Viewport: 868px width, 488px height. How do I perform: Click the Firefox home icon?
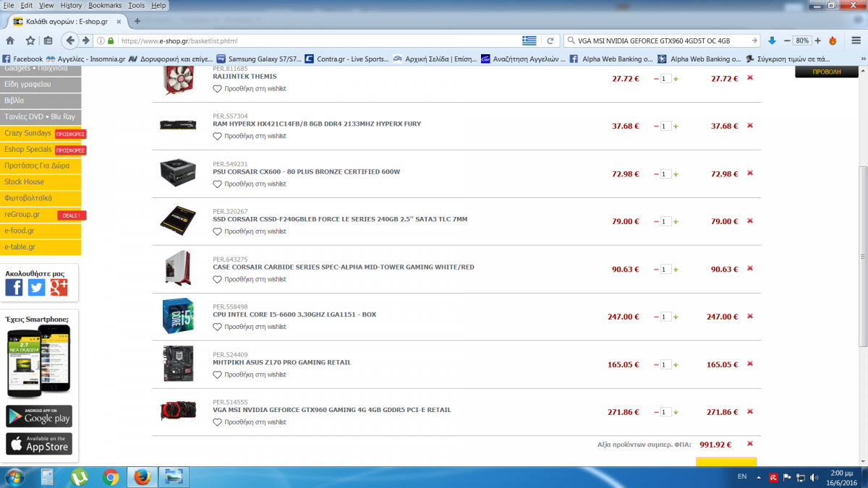pos(10,40)
